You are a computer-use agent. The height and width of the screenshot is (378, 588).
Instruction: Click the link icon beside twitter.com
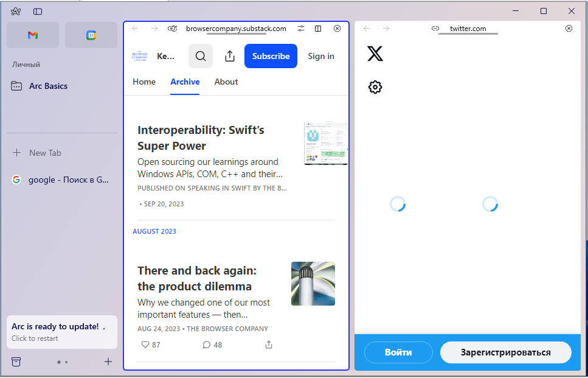[x=435, y=29]
